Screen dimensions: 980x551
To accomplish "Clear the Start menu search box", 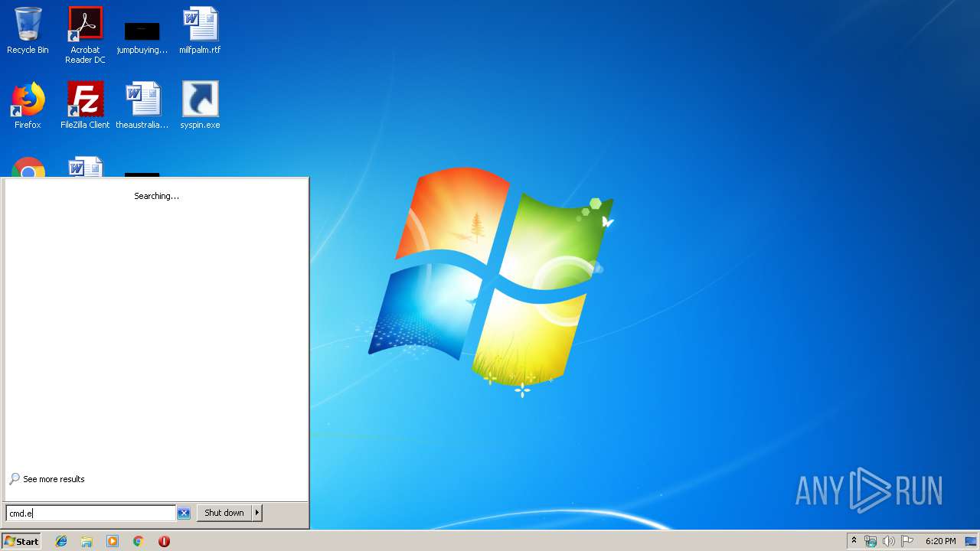I will 184,514.
